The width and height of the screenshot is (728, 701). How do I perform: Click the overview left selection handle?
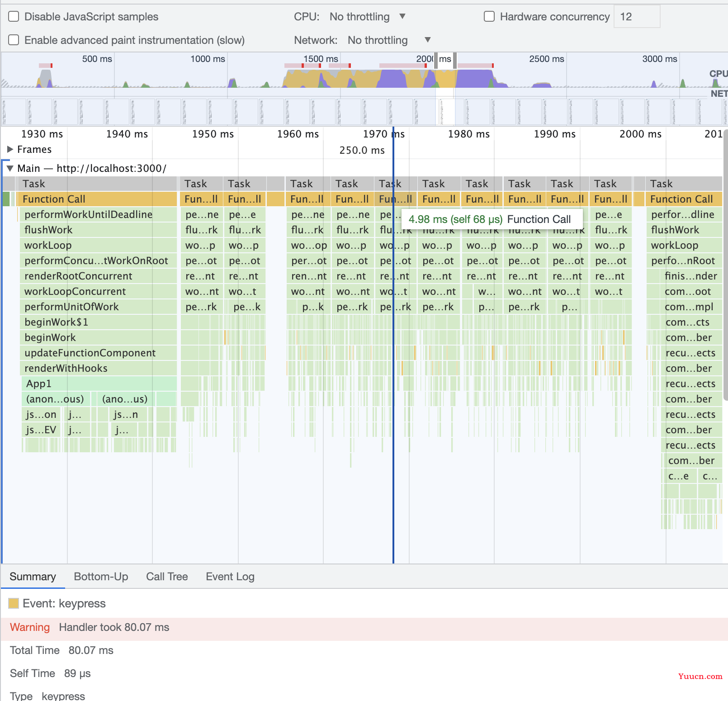click(x=436, y=60)
